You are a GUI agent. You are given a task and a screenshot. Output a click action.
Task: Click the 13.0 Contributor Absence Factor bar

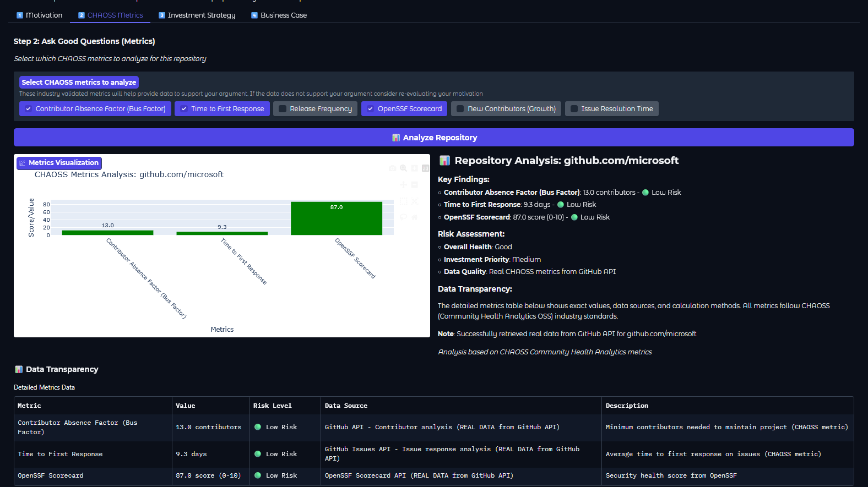click(x=107, y=233)
